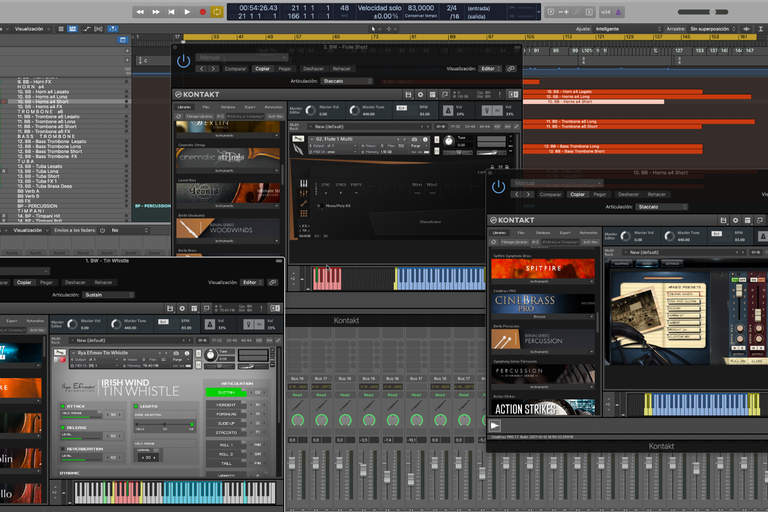Click play icon at bottom of Horns Kontakt browser
This screenshot has width=768, height=512.
[495, 425]
